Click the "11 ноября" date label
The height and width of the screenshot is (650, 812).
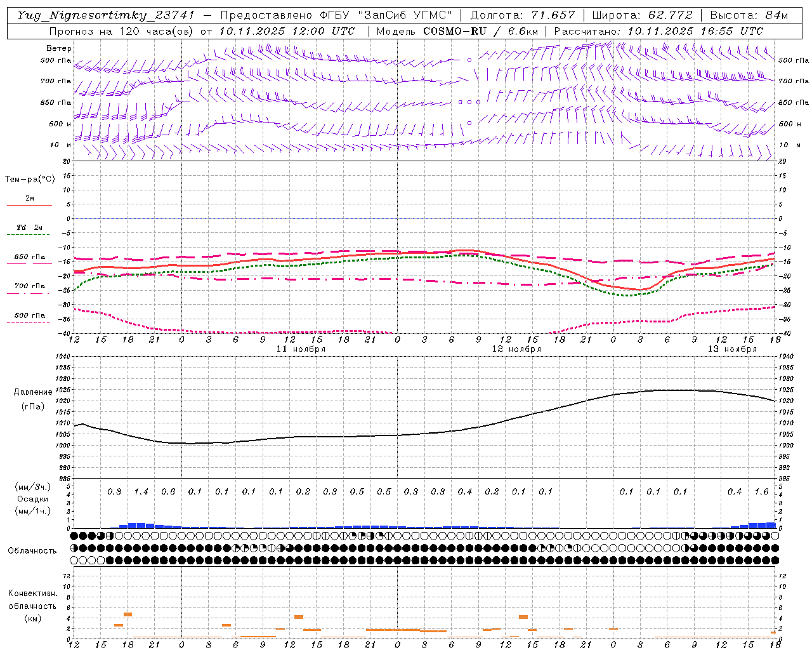coord(301,348)
